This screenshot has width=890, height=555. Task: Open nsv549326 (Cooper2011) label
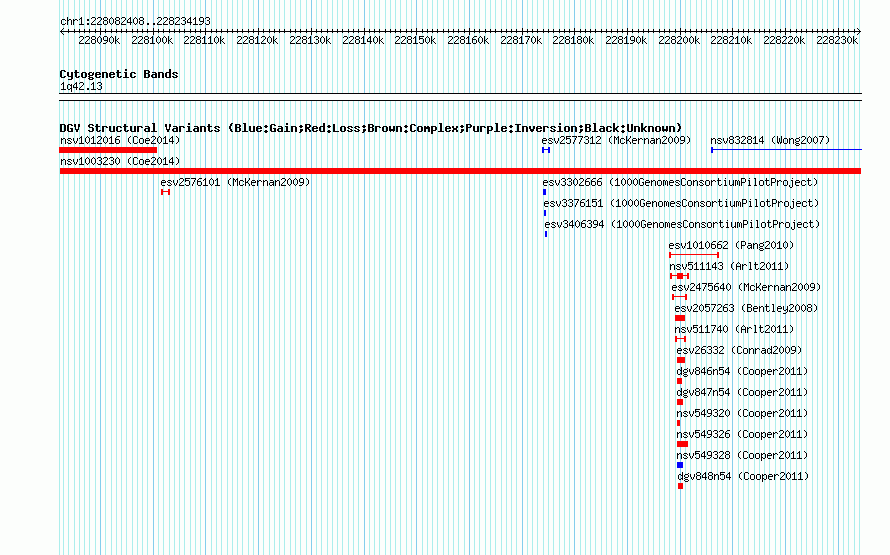pos(742,434)
